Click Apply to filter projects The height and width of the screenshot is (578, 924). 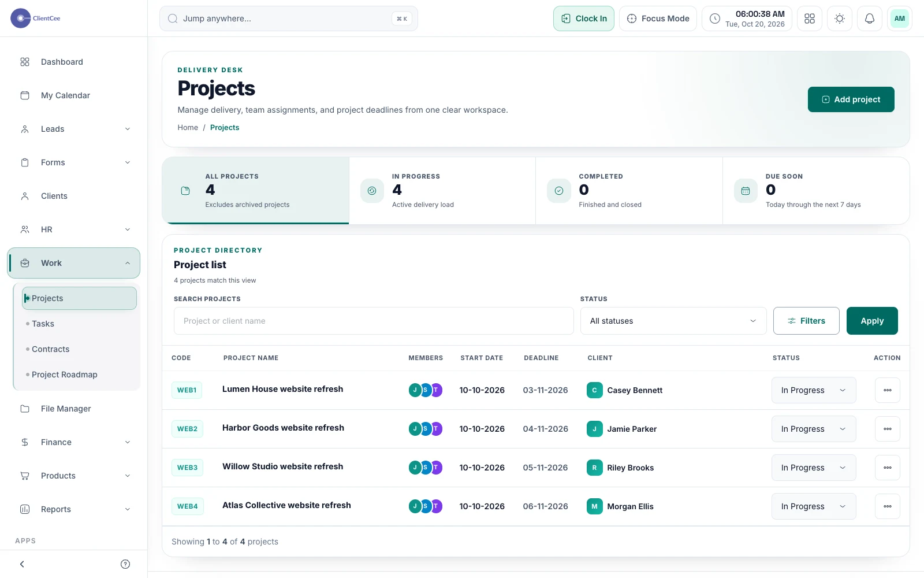point(872,321)
